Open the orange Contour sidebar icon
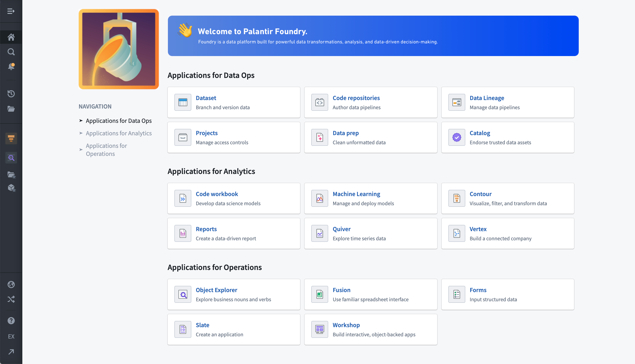 [11, 138]
